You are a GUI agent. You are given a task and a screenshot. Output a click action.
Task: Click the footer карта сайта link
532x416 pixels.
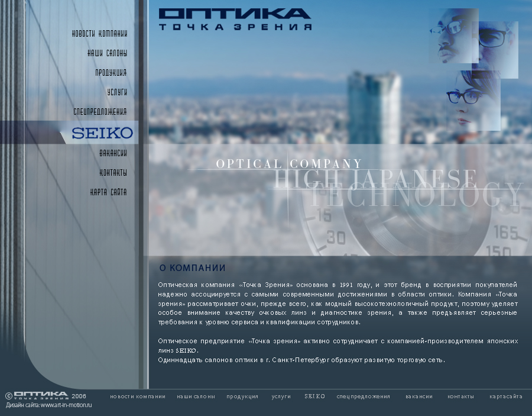pos(505,396)
